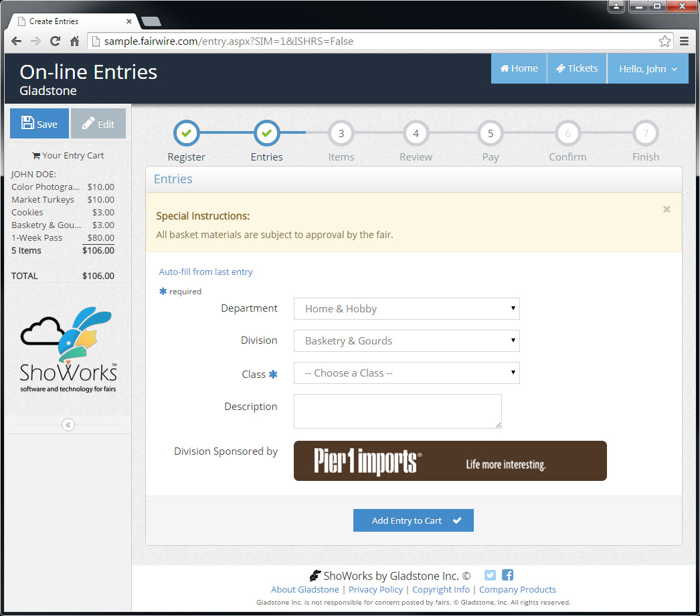The height and width of the screenshot is (616, 700).
Task: Go to the Register step circle
Action: pyautogui.click(x=186, y=133)
